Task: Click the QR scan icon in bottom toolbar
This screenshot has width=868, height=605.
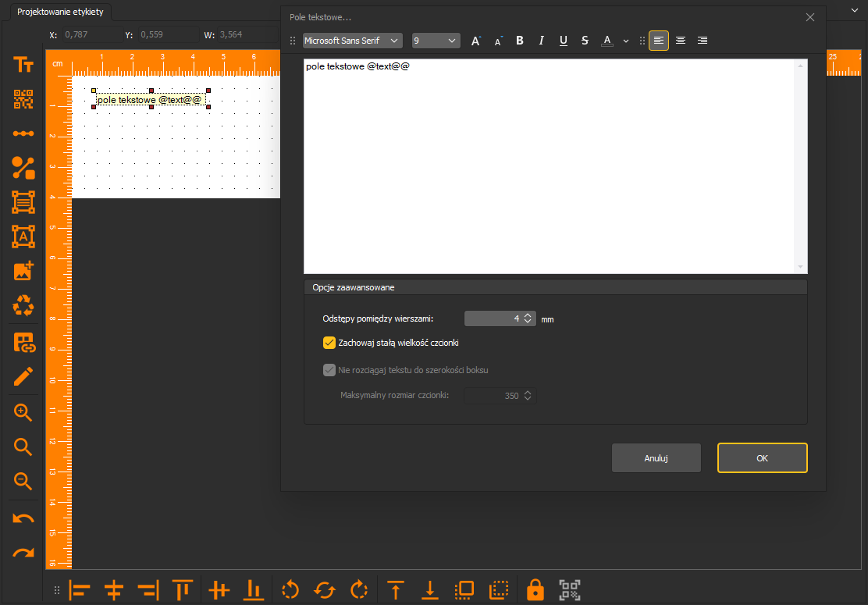Action: coord(570,590)
